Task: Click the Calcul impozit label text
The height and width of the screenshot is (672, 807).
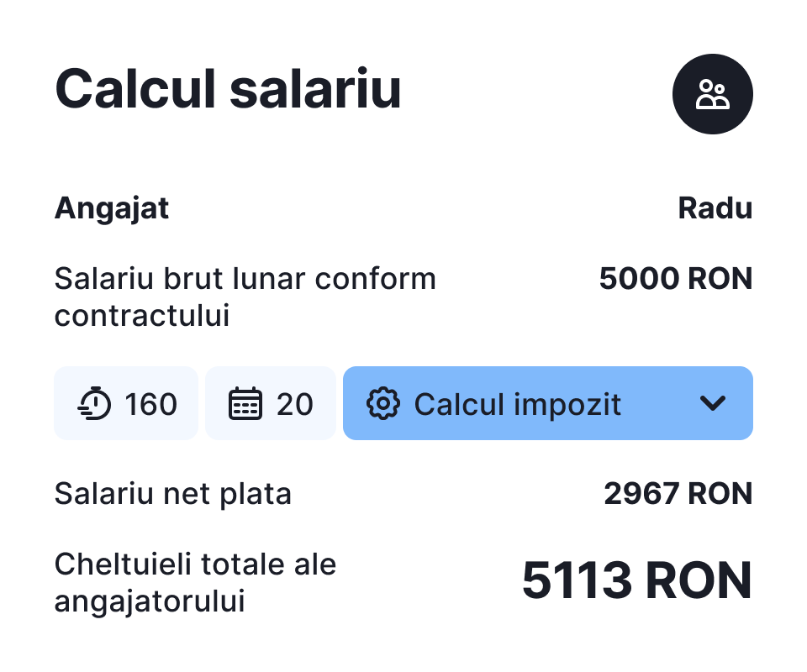Action: pos(517,404)
